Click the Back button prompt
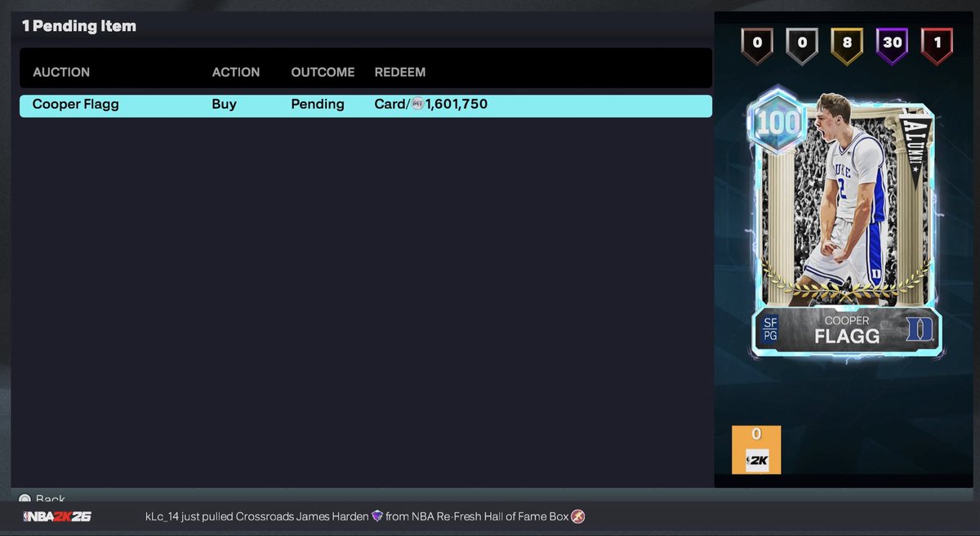 [x=42, y=498]
